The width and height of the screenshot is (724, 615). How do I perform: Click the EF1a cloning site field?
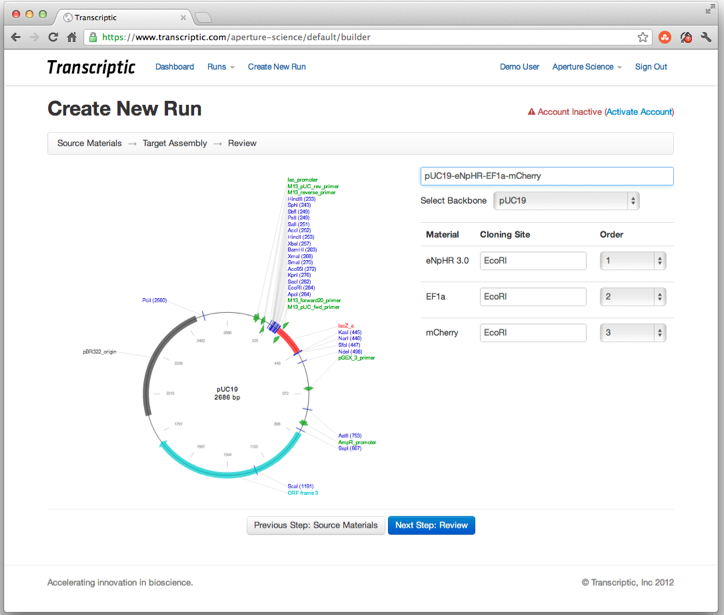click(x=532, y=297)
